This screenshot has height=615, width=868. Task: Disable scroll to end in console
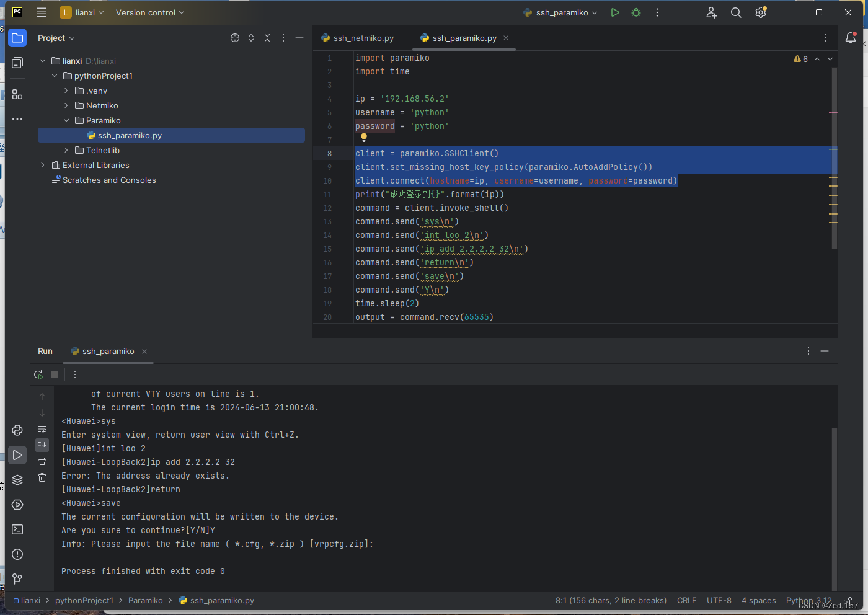pos(42,445)
